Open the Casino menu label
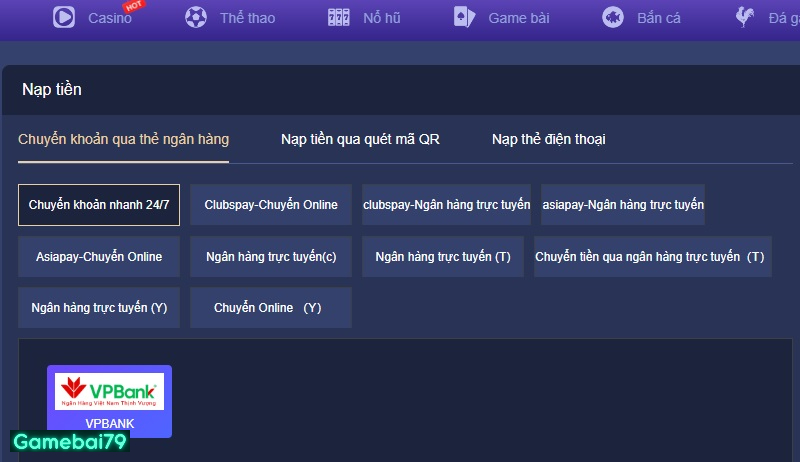The width and height of the screenshot is (800, 462). click(110, 18)
